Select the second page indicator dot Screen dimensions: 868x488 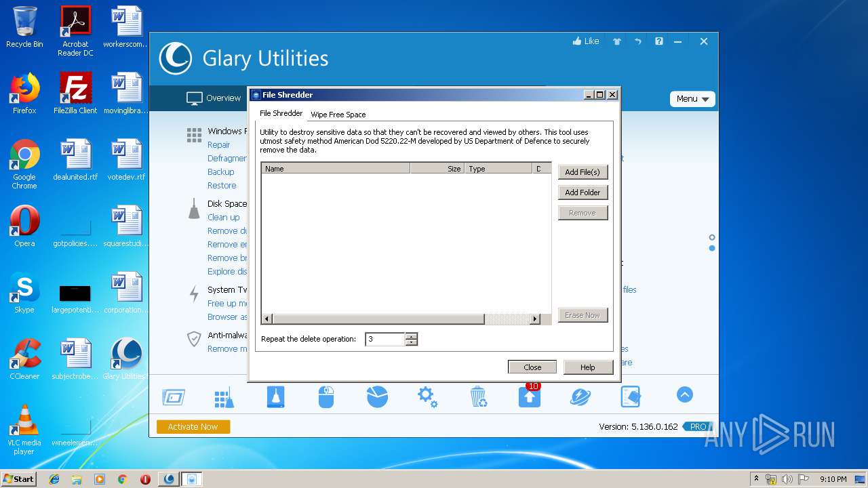click(712, 248)
